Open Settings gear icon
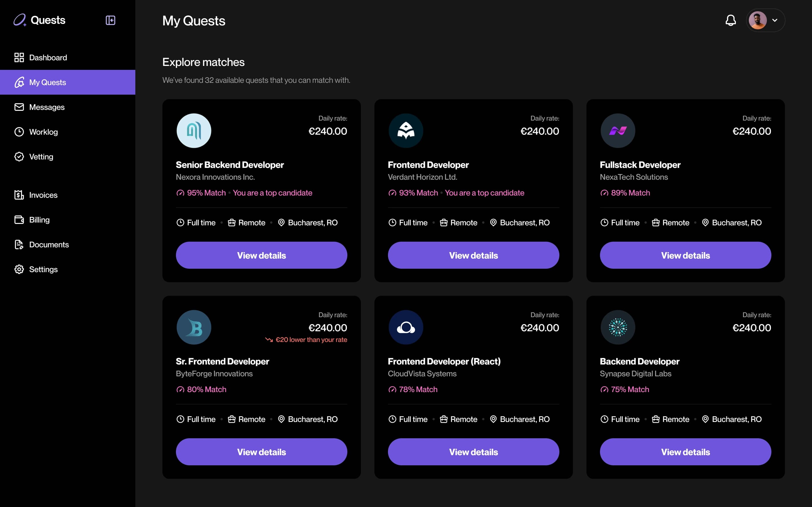812x507 pixels. click(x=19, y=269)
